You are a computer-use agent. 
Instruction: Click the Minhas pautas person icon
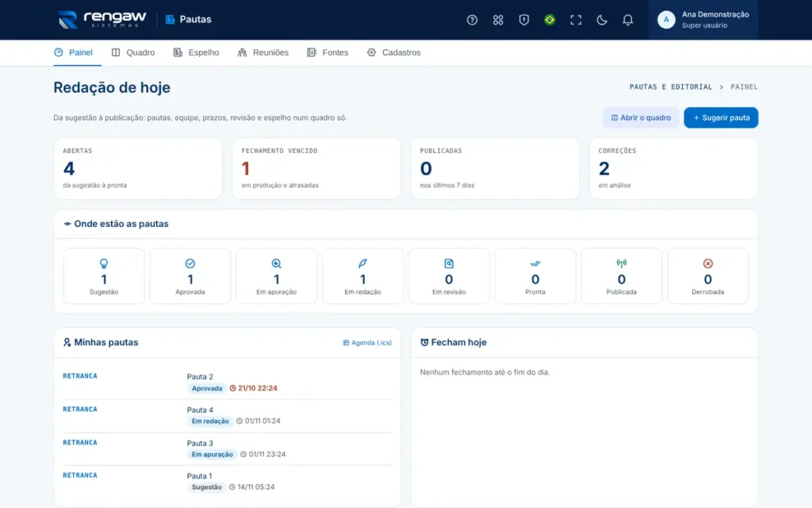[67, 343]
